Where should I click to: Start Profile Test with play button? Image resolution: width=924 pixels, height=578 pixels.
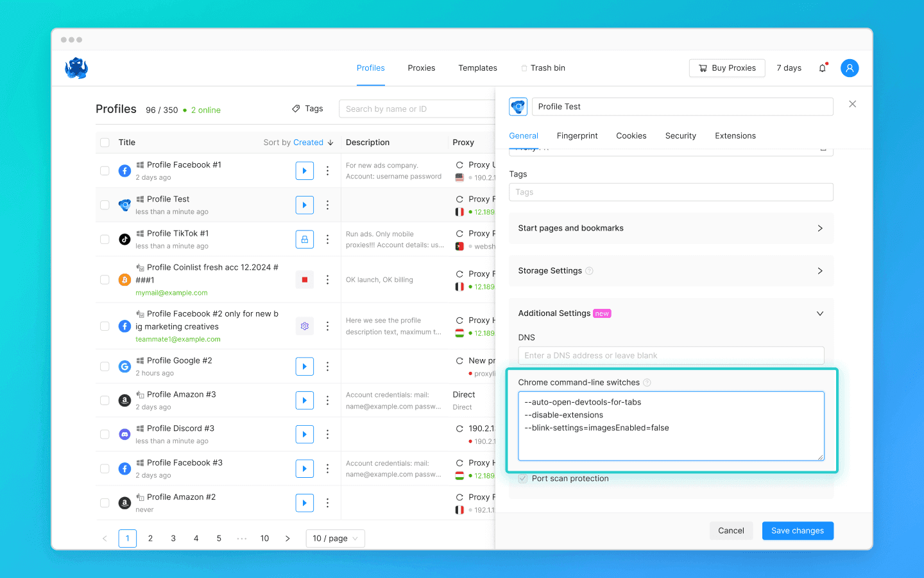[x=305, y=205]
